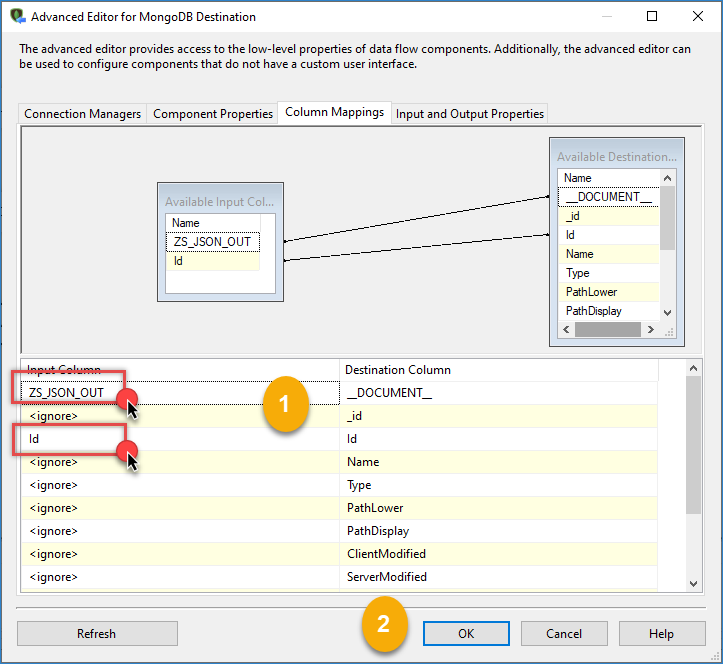723x664 pixels.
Task: Click the ClientModified destination column cell
Action: pyautogui.click(x=498, y=554)
